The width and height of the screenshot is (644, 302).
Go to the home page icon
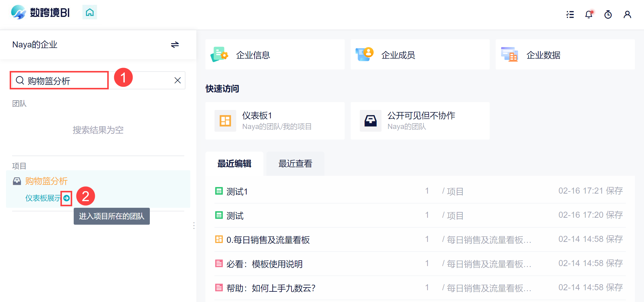(90, 12)
